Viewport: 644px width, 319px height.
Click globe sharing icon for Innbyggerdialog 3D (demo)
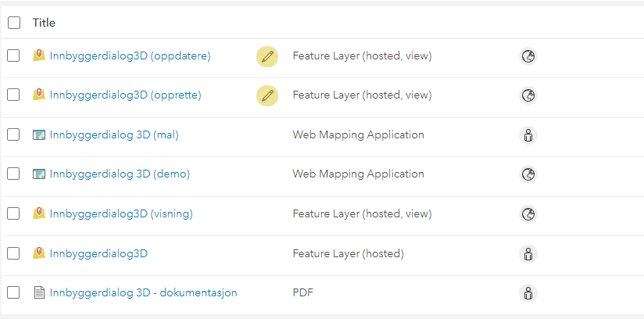[x=528, y=174]
